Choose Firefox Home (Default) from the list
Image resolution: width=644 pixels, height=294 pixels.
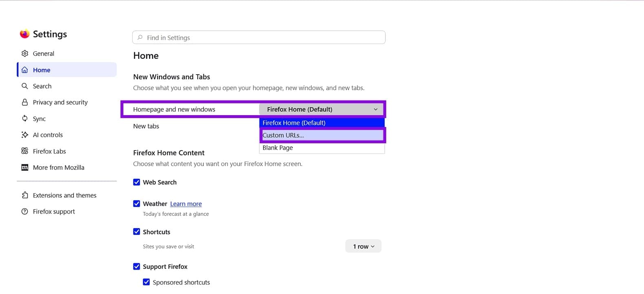322,122
